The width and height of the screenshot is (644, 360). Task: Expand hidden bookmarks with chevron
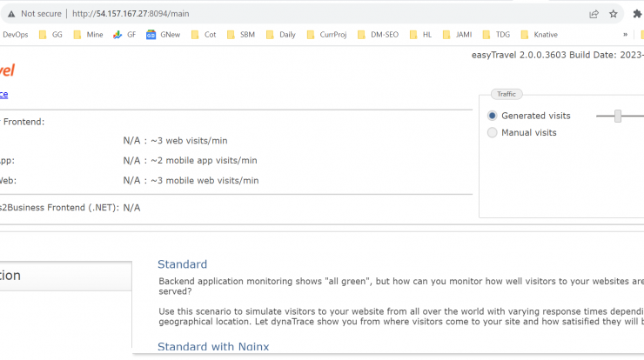click(625, 35)
